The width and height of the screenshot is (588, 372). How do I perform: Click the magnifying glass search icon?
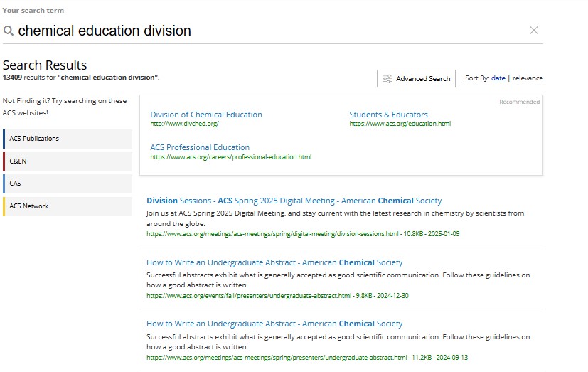coord(9,31)
